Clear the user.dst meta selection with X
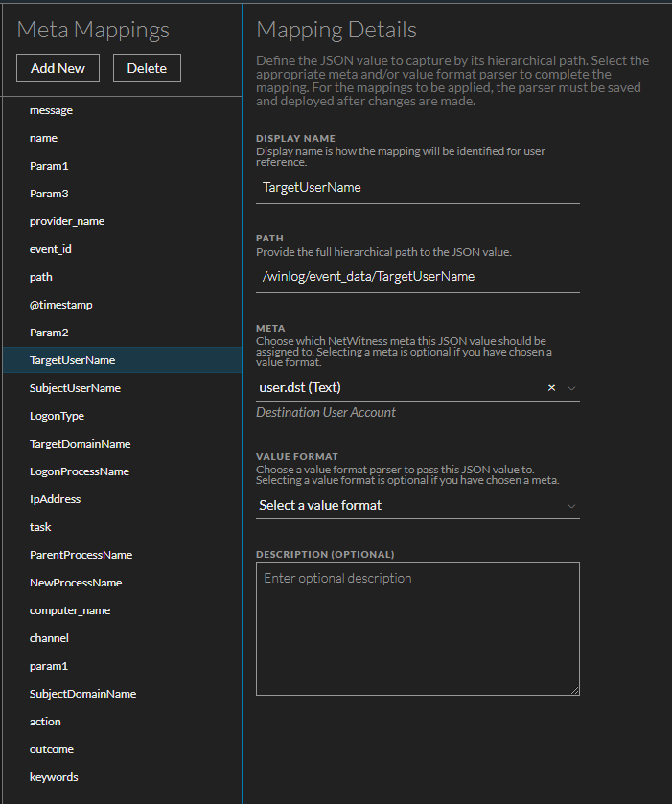 pos(551,388)
